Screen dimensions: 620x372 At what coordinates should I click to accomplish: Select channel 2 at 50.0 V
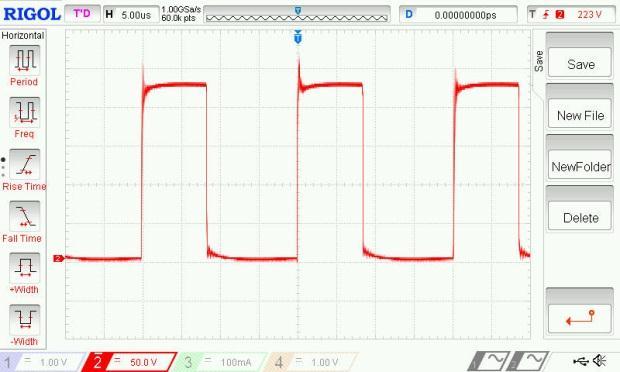click(x=129, y=362)
